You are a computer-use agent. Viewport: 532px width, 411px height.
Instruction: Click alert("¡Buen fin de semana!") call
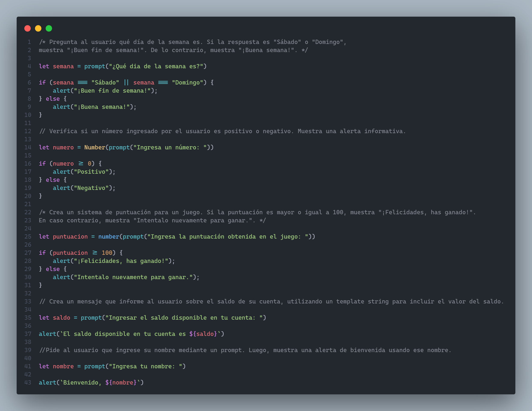point(105,91)
